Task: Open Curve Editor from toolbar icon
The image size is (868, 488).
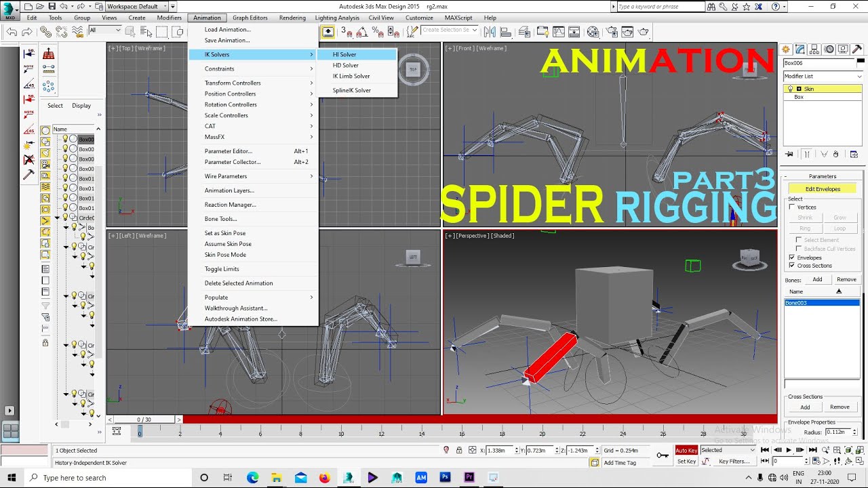Action: coord(559,31)
